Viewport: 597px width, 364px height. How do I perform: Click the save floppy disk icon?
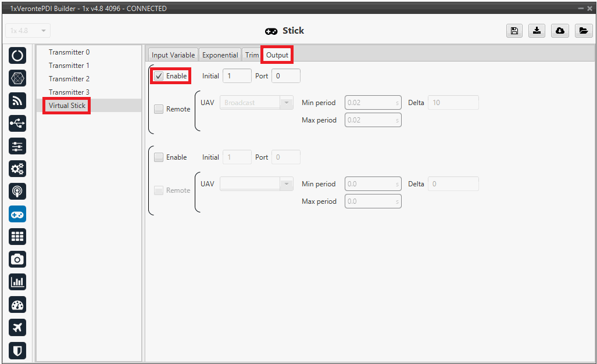pos(514,31)
